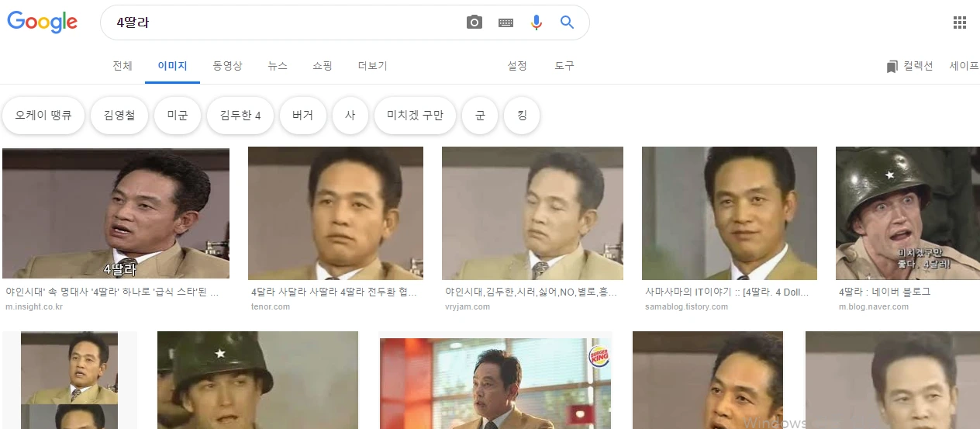Click the title starting '사마사마의 IT이야기'
The height and width of the screenshot is (429, 980).
[727, 292]
